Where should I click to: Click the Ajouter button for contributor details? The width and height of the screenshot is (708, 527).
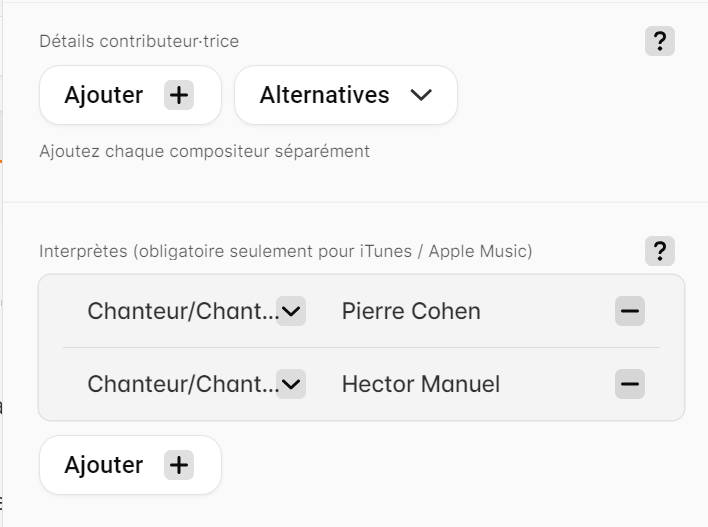pos(130,95)
